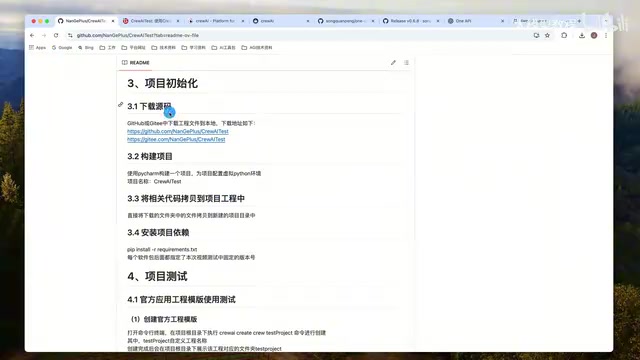Switch to the crewAI browser tab

pos(280,21)
